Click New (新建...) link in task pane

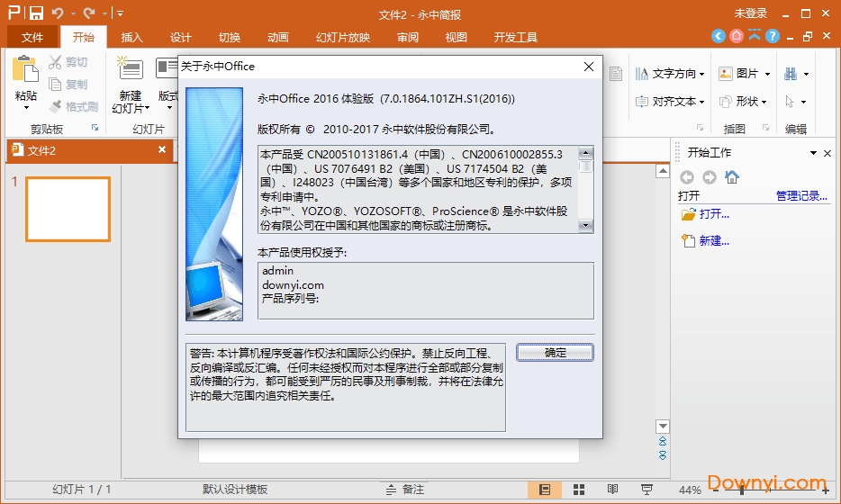coord(714,240)
